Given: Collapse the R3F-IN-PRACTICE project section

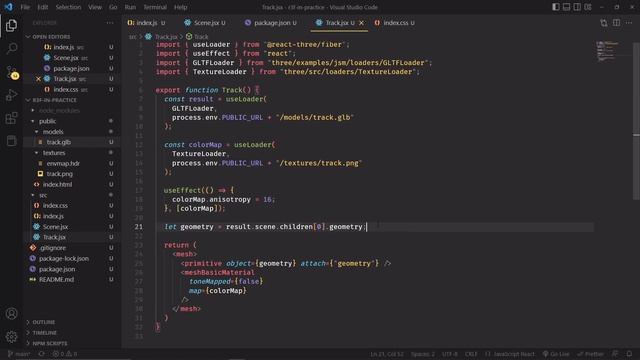Looking at the screenshot, I should click(x=72, y=100).
